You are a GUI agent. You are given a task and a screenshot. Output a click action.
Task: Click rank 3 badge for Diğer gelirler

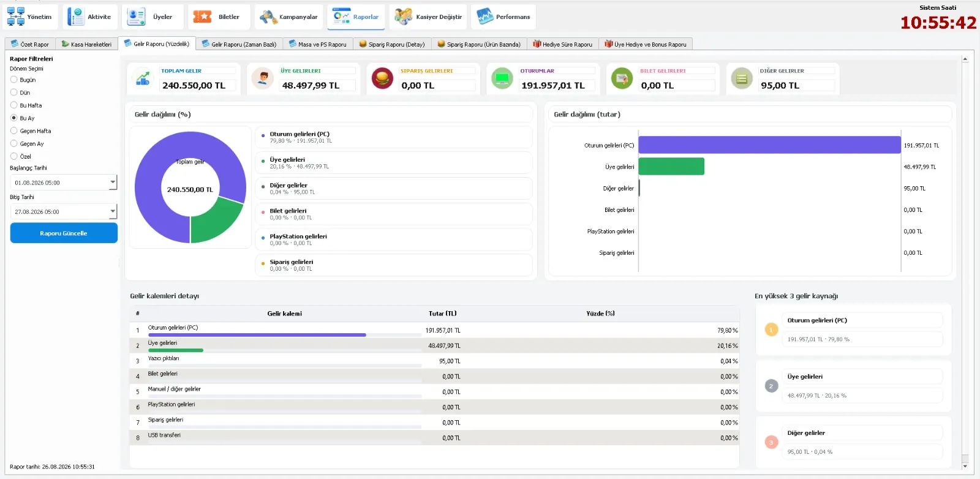pos(771,442)
